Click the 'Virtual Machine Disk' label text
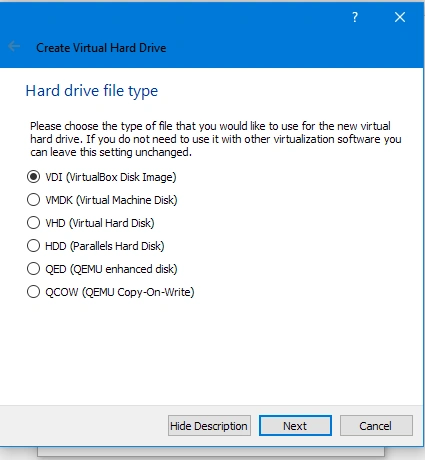The width and height of the screenshot is (425, 460). [x=127, y=200]
